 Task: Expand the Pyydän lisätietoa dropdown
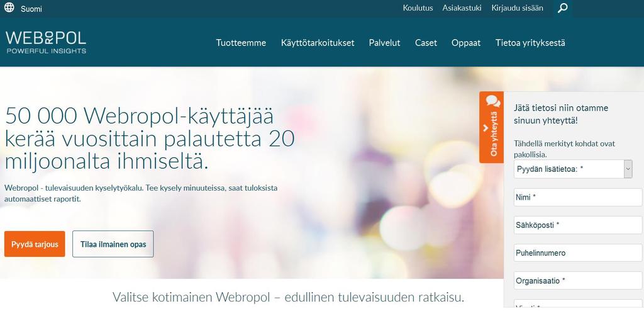pyautogui.click(x=573, y=169)
